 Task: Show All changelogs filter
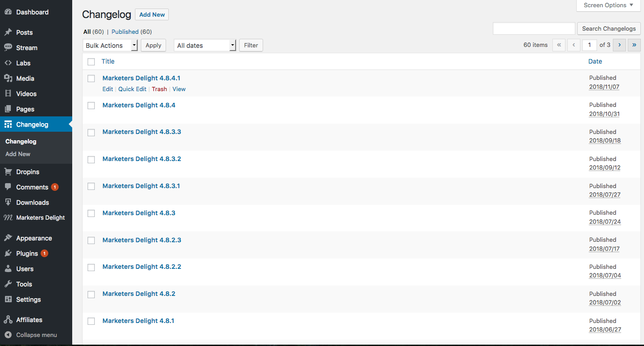[x=87, y=32]
